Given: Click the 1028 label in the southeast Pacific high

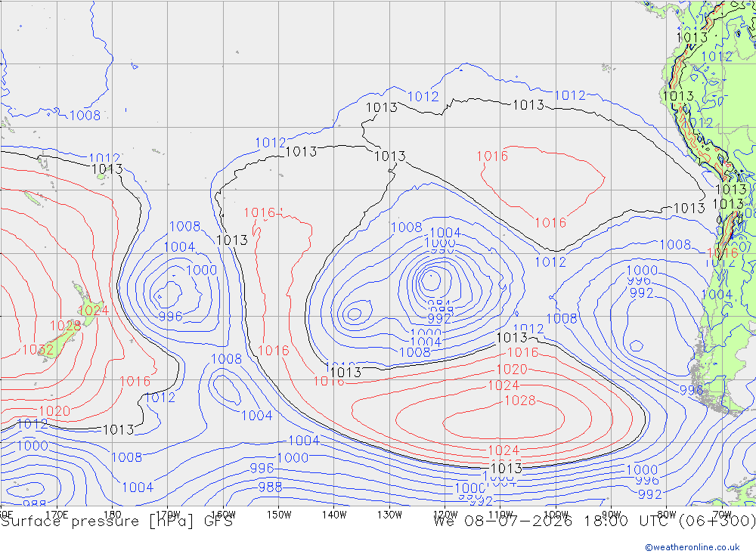Looking at the screenshot, I should click(x=520, y=400).
